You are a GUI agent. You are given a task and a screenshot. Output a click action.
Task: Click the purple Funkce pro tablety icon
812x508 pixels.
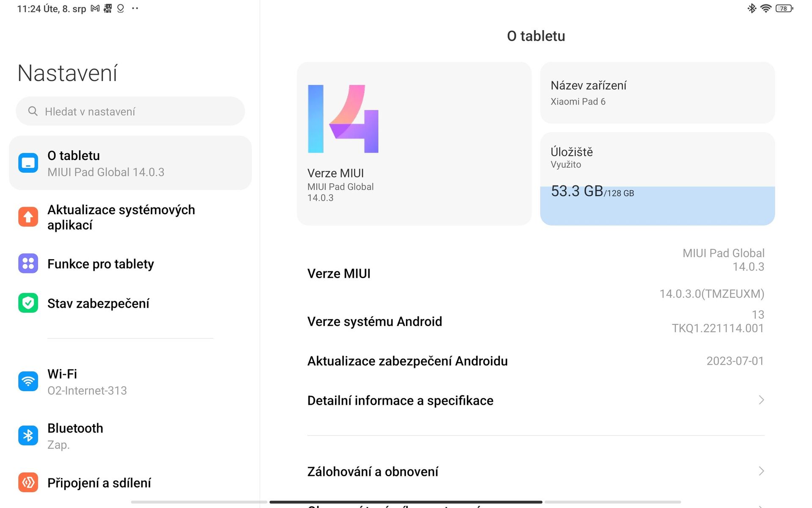[x=27, y=264]
